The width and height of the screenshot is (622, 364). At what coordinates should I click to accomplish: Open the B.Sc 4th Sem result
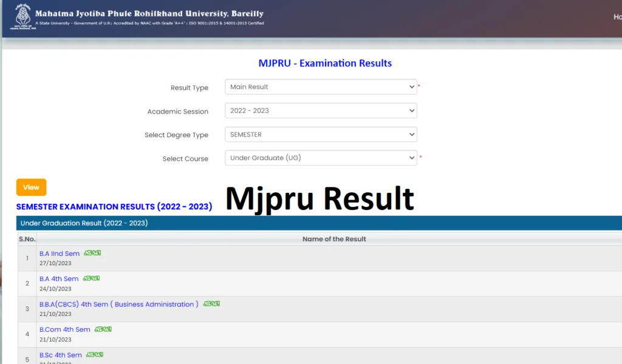click(60, 356)
